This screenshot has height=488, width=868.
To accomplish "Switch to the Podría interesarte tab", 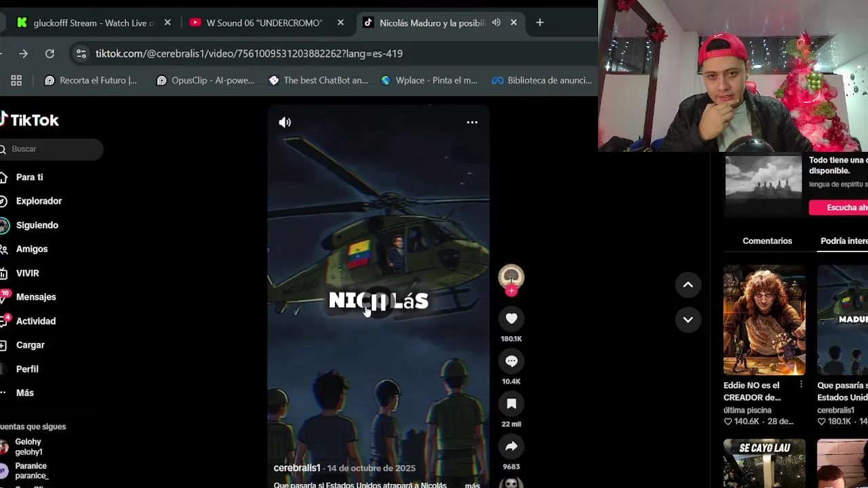I will (844, 241).
